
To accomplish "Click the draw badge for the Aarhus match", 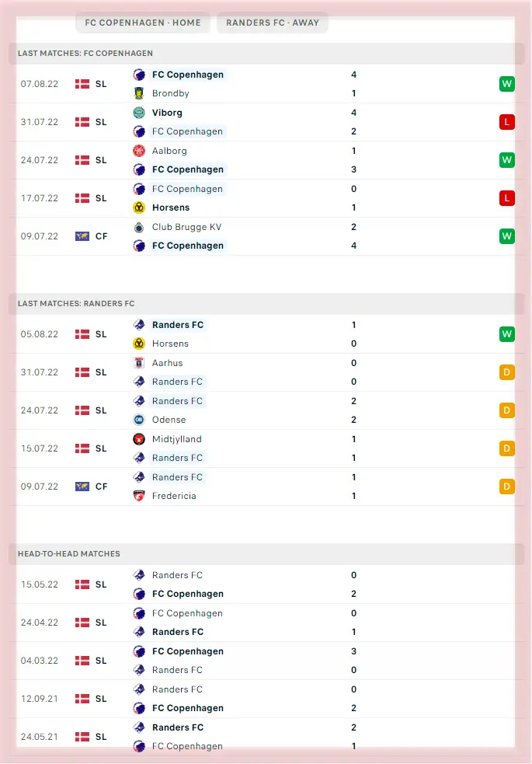I will click(x=507, y=372).
